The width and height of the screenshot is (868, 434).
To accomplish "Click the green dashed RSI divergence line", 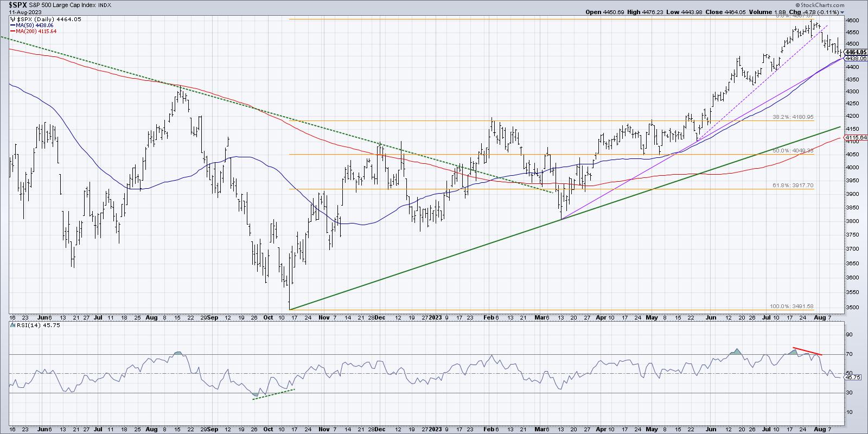I will point(273,394).
